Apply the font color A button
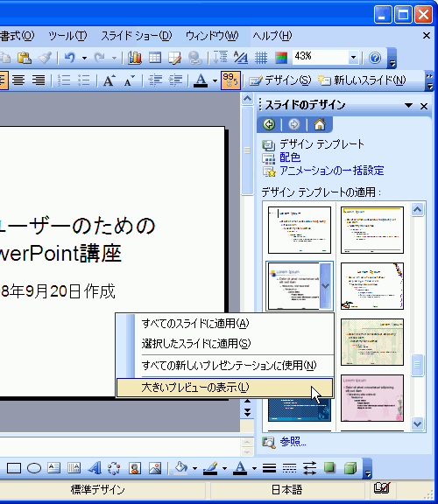Image resolution: width=438 pixels, height=504 pixels. [x=201, y=80]
